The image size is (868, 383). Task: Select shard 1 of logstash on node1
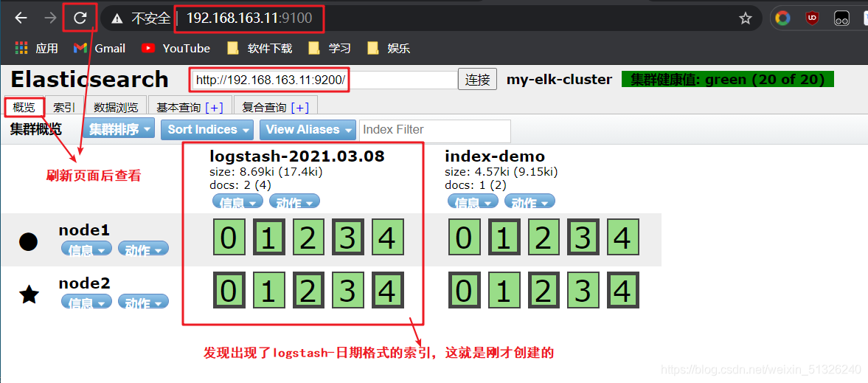click(269, 237)
